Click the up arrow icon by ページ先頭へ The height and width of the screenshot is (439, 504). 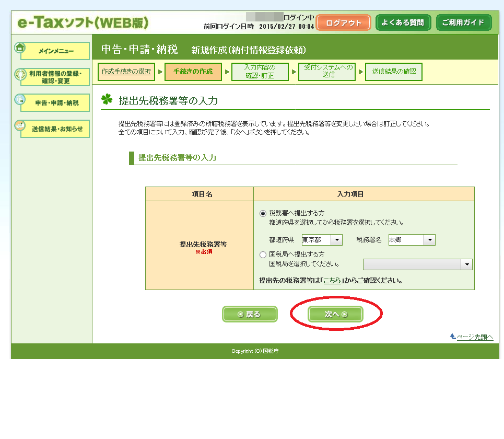[453, 337]
